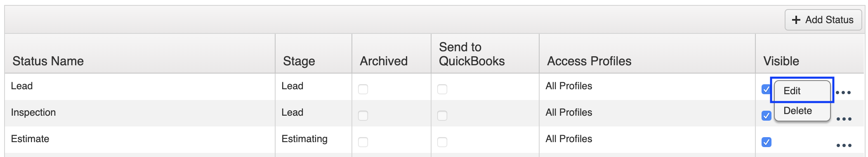Open three-dot menu for Estimate row
Image resolution: width=868 pixels, height=157 pixels.
coord(844,145)
